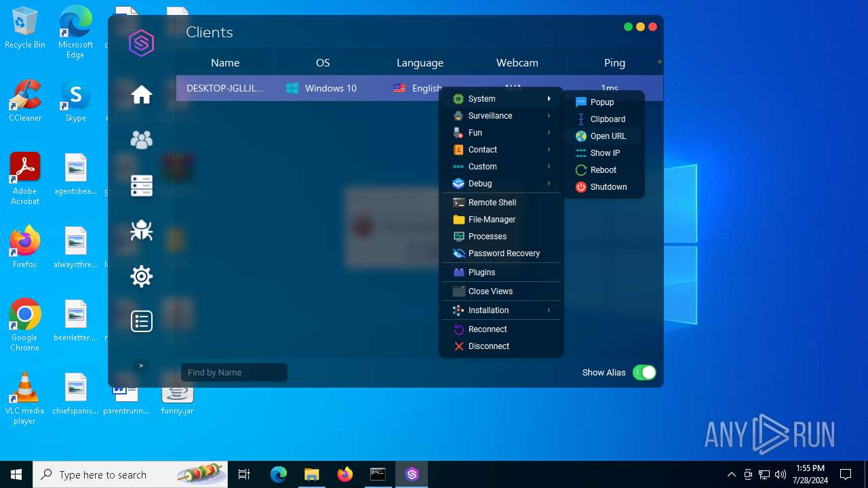Sort by Ping column header
Viewport: 868px width, 488px height.
tap(614, 62)
